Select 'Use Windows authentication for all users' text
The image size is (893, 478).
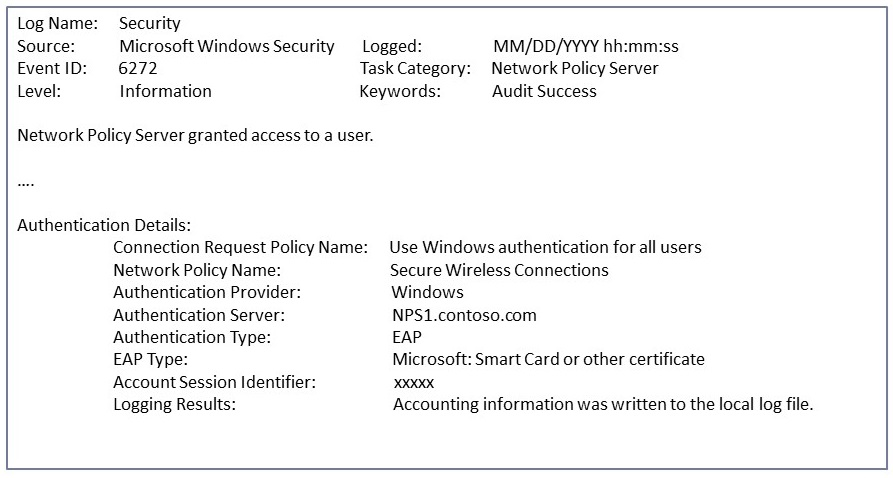tap(545, 247)
